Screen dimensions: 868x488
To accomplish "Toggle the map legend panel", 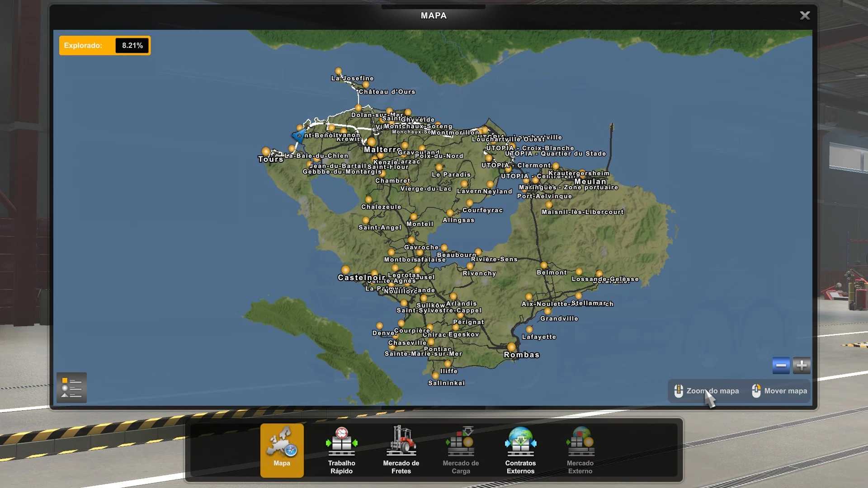I will point(71,388).
